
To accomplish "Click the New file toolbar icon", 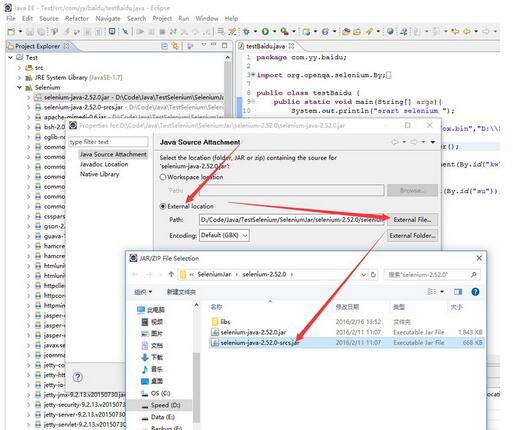I will pos(11,32).
